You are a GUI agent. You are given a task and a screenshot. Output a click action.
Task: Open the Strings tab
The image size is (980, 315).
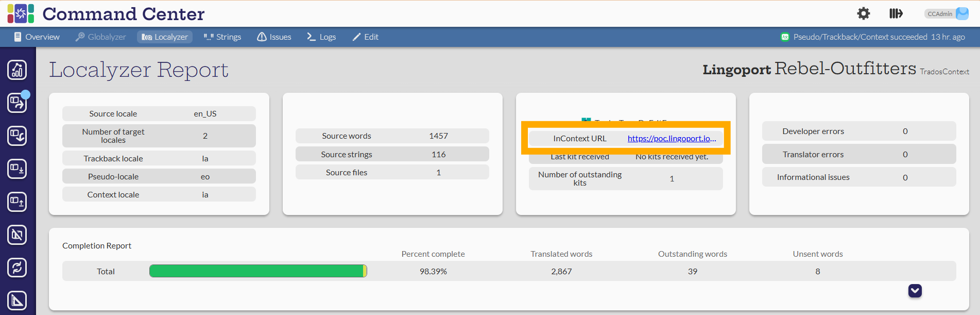(222, 37)
